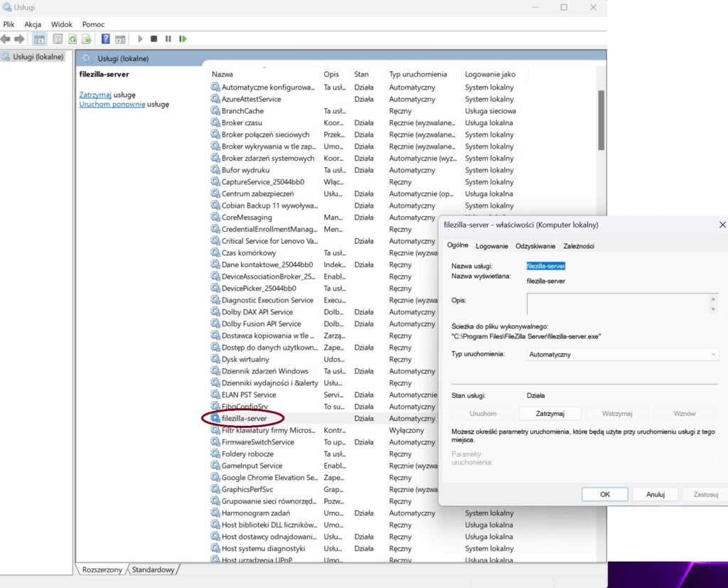Open the Typ uruchomienia dropdown

623,354
